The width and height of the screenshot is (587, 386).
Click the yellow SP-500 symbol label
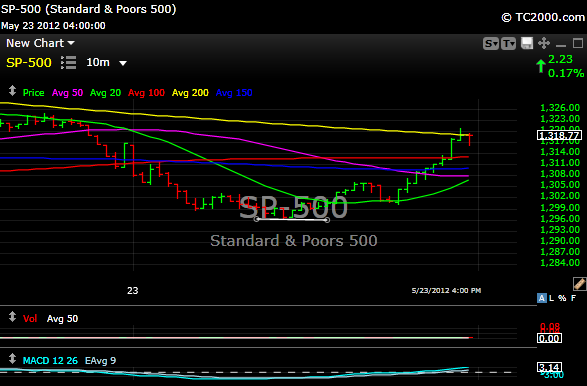29,63
